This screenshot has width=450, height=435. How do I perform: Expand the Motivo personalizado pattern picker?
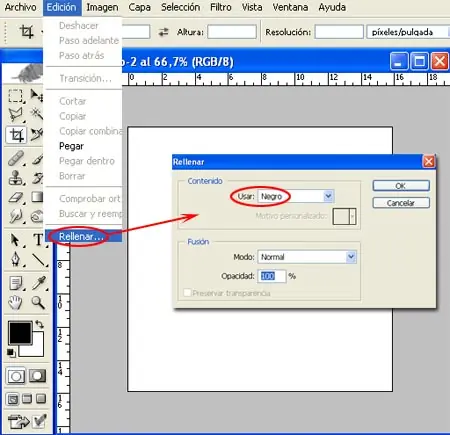click(353, 217)
